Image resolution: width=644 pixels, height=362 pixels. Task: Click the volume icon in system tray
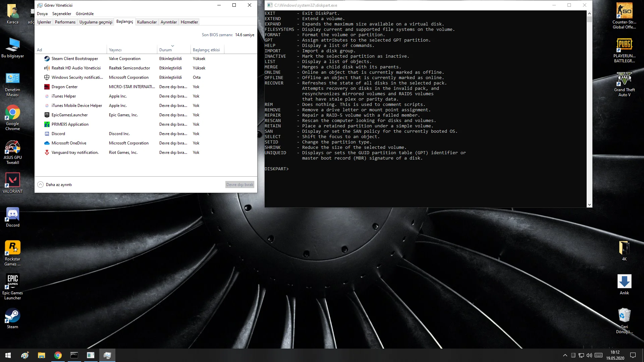pos(589,355)
